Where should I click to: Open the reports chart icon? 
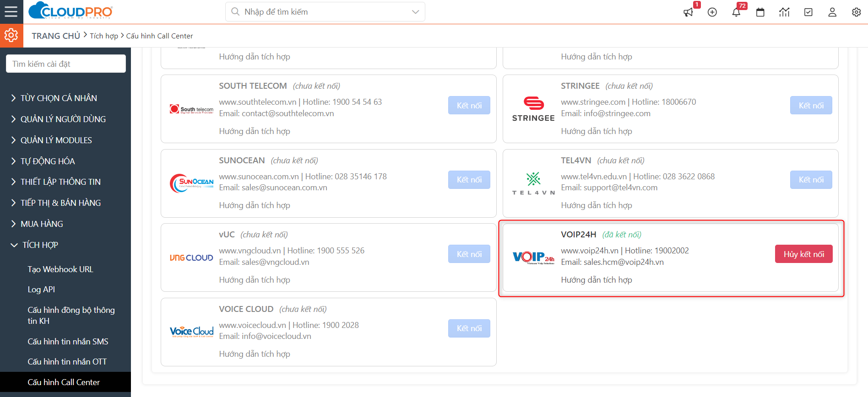[x=784, y=12]
